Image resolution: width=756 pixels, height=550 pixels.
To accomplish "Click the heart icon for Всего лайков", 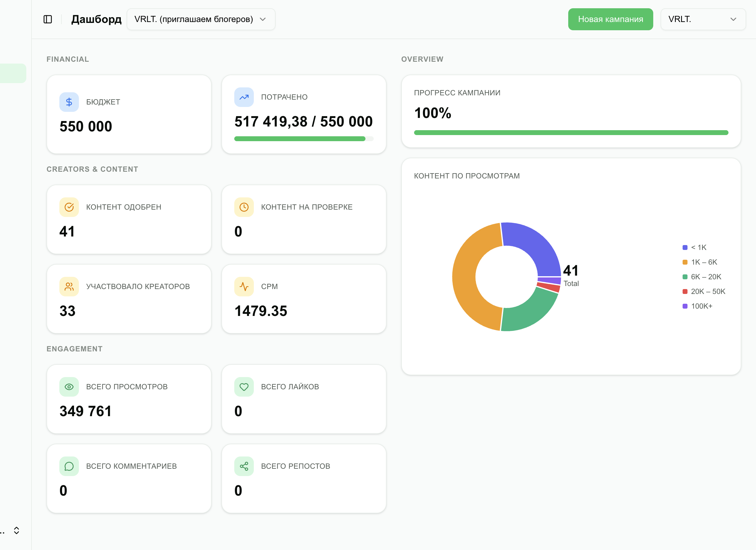I will click(x=244, y=387).
